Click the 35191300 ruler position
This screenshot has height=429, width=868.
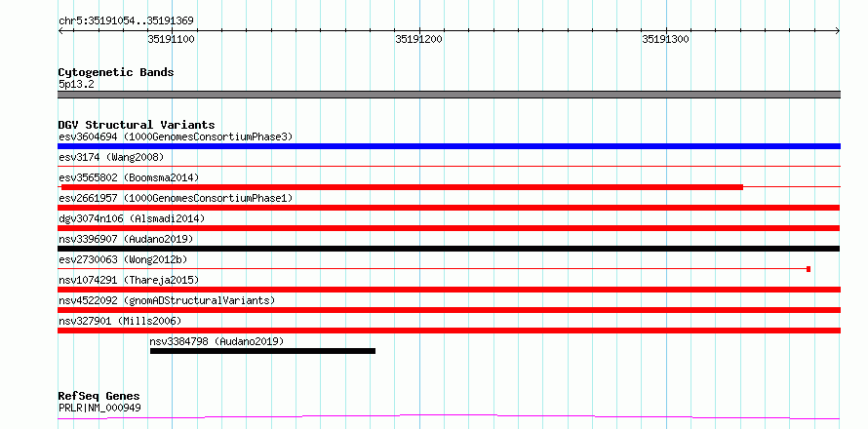click(x=666, y=39)
